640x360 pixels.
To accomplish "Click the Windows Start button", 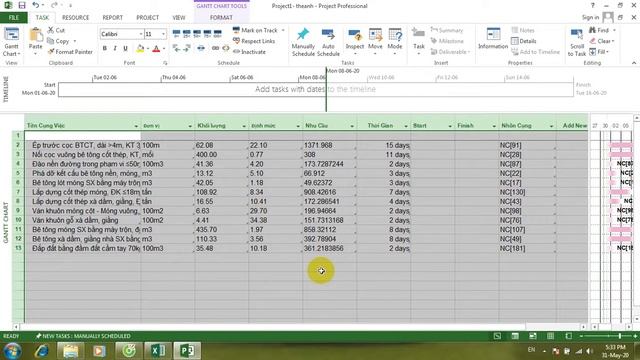I will tap(13, 350).
